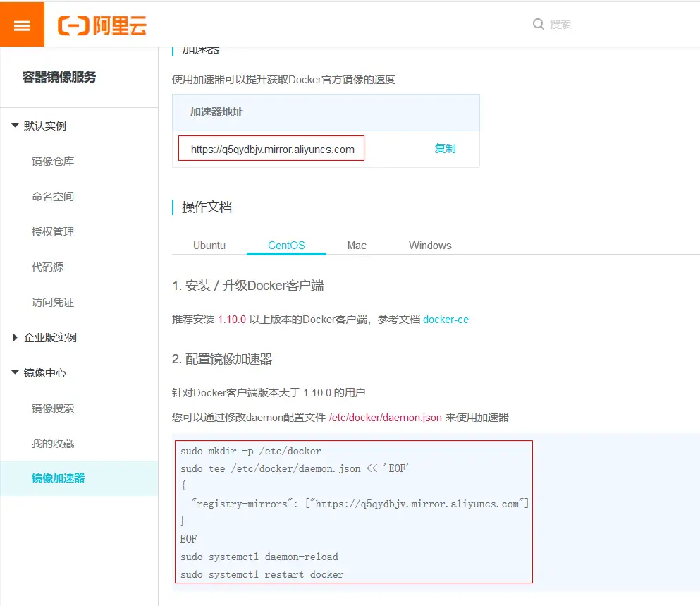The image size is (700, 606).
Task: Open 访问凭证 in the sidebar
Action: coord(53,303)
